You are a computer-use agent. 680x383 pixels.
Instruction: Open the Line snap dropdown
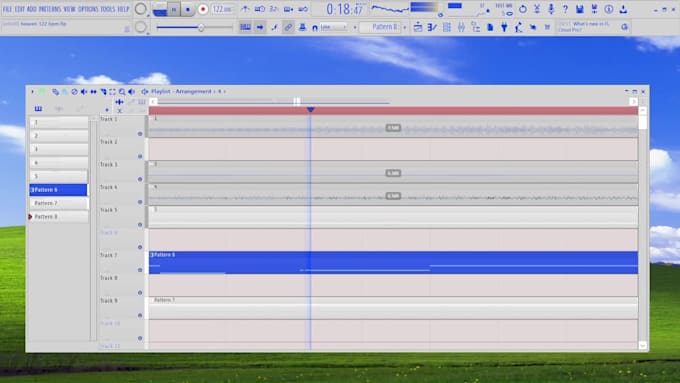pos(333,27)
